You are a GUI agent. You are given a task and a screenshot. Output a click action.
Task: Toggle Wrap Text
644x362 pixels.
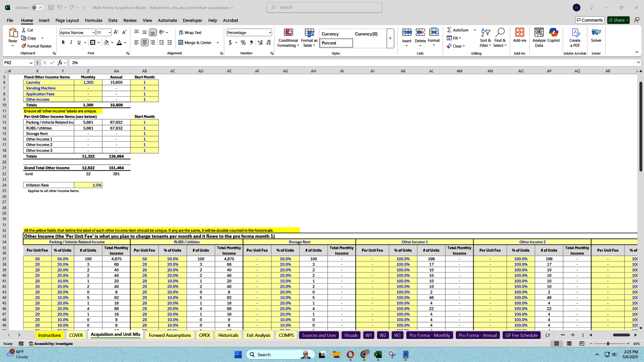[x=190, y=33]
